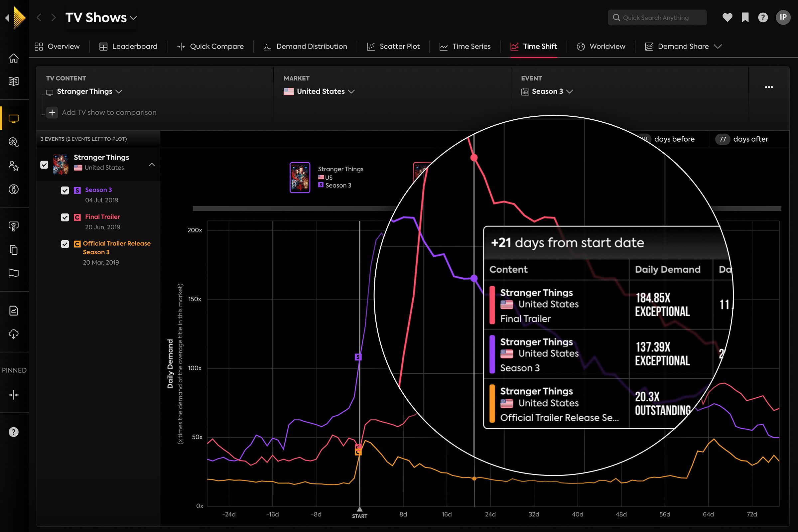The height and width of the screenshot is (532, 798).
Task: Open favorites heart icon in the header
Action: [x=727, y=17]
